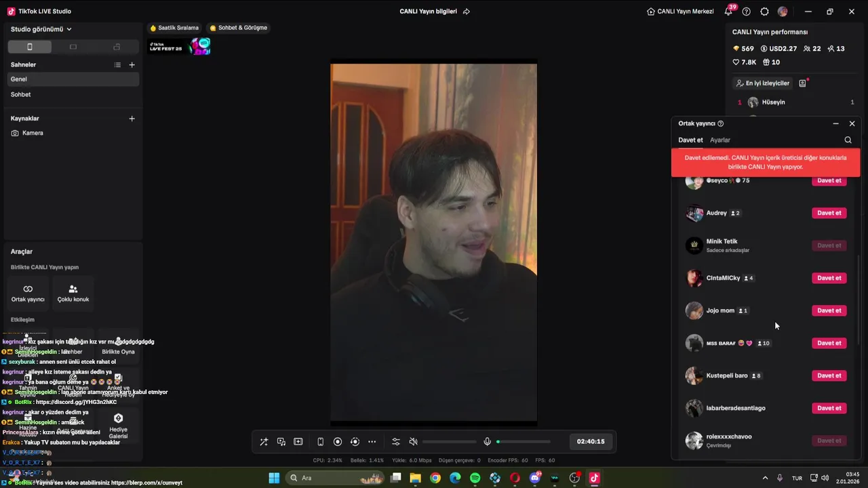Toggle the phone preview icon in toolbar

coord(320,442)
